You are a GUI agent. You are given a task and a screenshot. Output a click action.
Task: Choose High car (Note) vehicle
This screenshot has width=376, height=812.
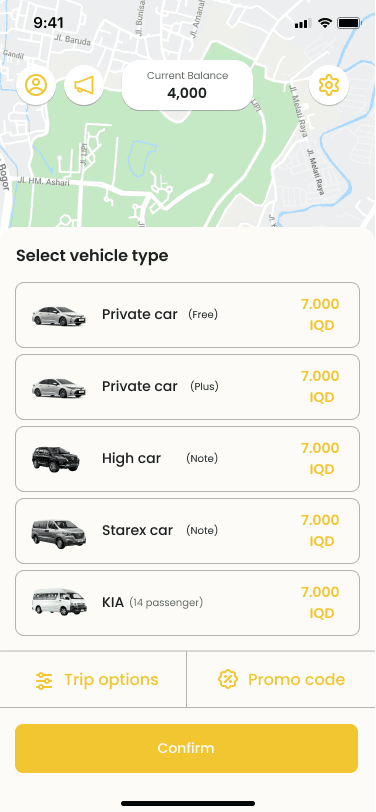point(187,459)
